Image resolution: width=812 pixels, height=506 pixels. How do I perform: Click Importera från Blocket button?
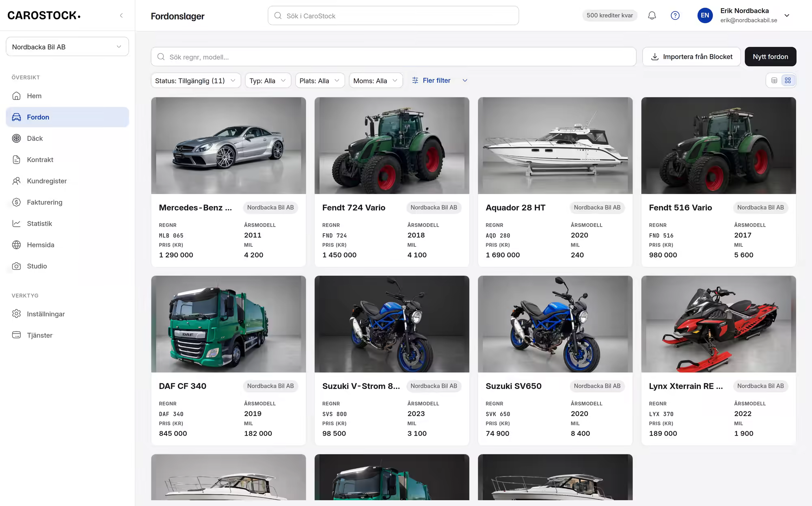pyautogui.click(x=691, y=57)
